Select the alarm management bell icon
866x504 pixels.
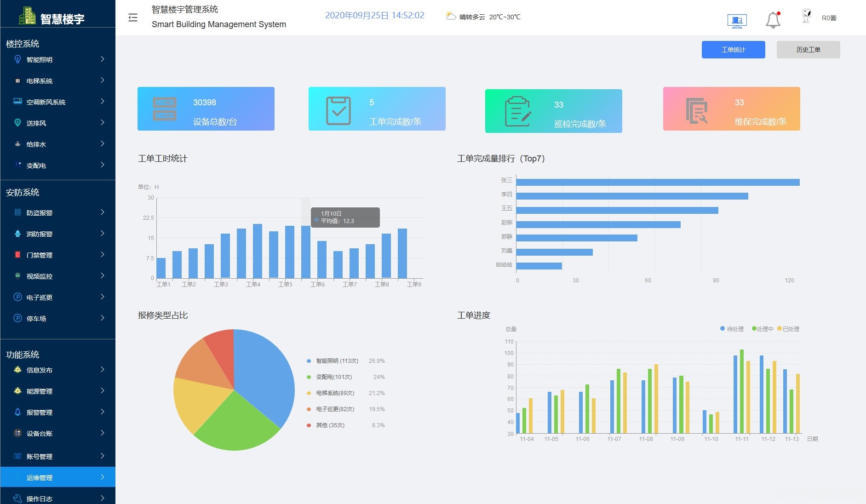click(x=17, y=412)
